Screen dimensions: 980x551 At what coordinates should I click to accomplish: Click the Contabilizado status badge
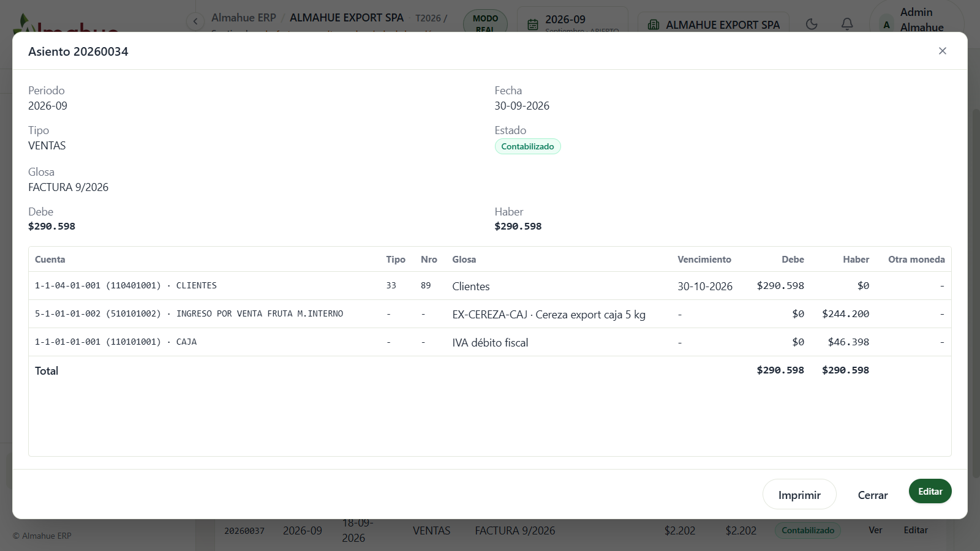(527, 146)
